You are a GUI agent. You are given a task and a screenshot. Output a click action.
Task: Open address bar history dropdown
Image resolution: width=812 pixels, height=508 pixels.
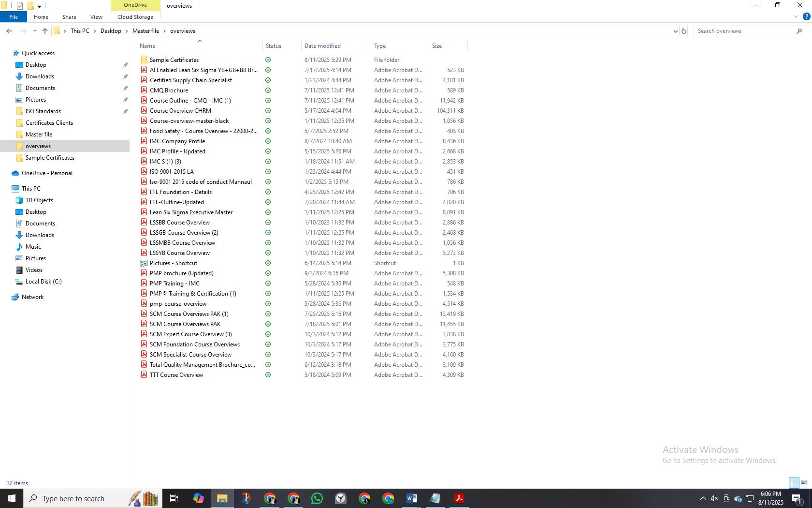(675, 31)
